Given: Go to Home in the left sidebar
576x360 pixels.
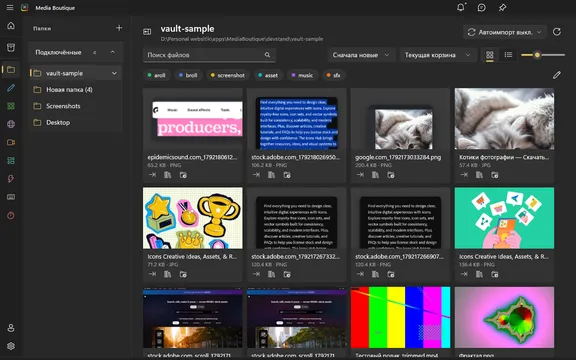Looking at the screenshot, I should pos(11,25).
